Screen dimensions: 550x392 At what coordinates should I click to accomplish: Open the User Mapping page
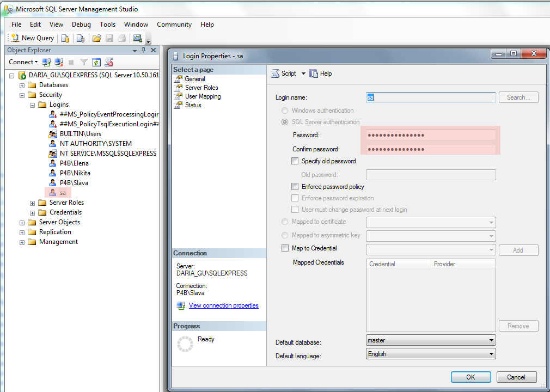[203, 96]
